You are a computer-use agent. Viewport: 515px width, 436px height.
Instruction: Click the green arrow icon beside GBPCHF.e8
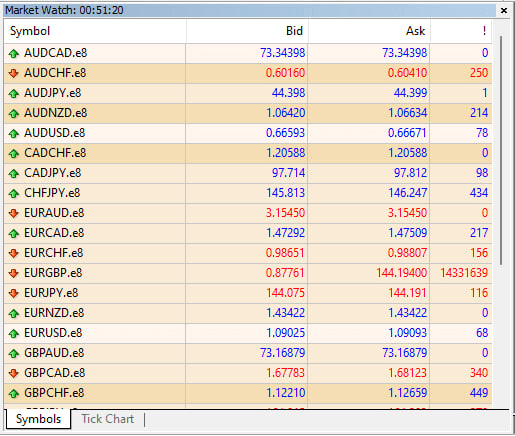(14, 393)
